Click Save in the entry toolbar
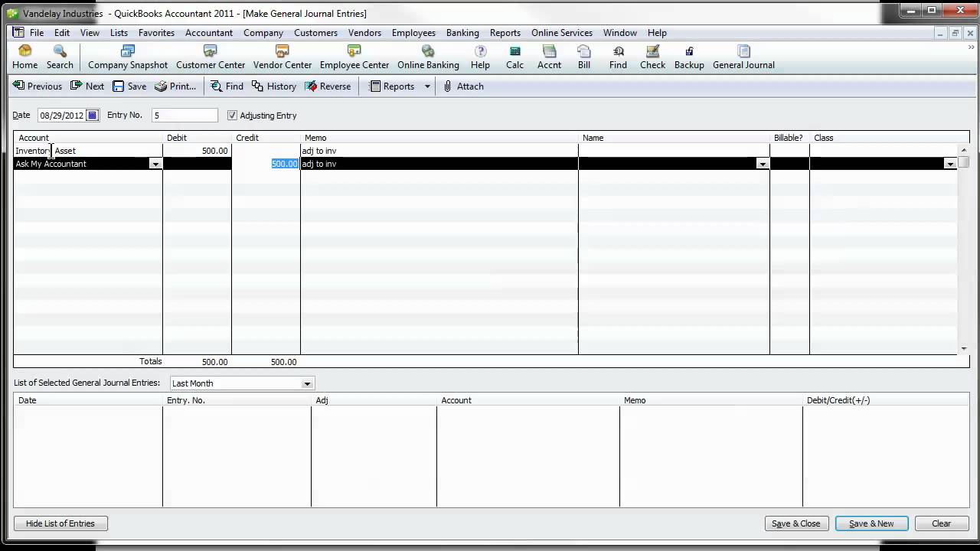This screenshot has width=980, height=551. tap(129, 86)
